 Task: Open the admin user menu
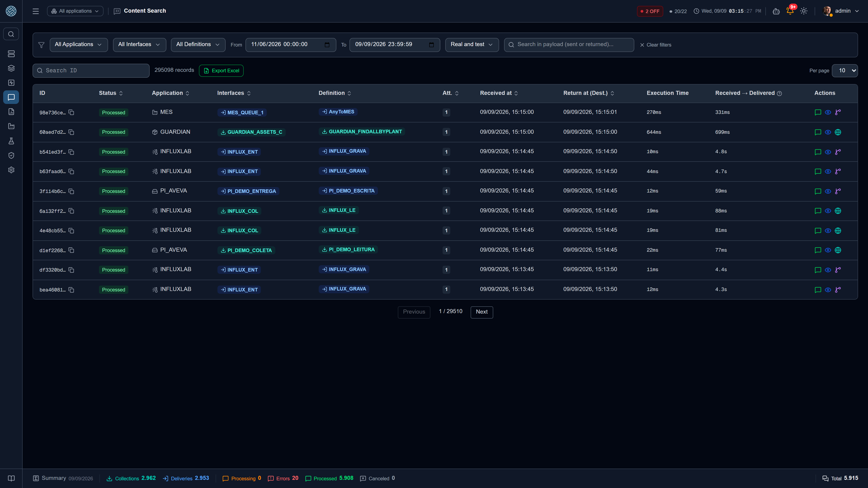[841, 11]
